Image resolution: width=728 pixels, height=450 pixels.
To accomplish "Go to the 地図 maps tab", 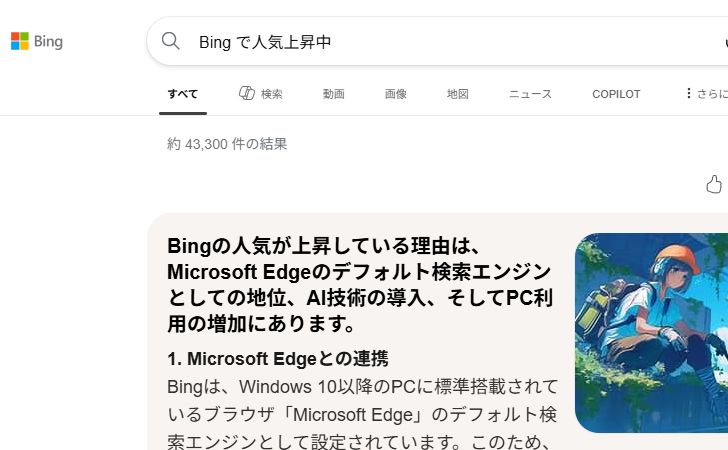I will coord(458,94).
